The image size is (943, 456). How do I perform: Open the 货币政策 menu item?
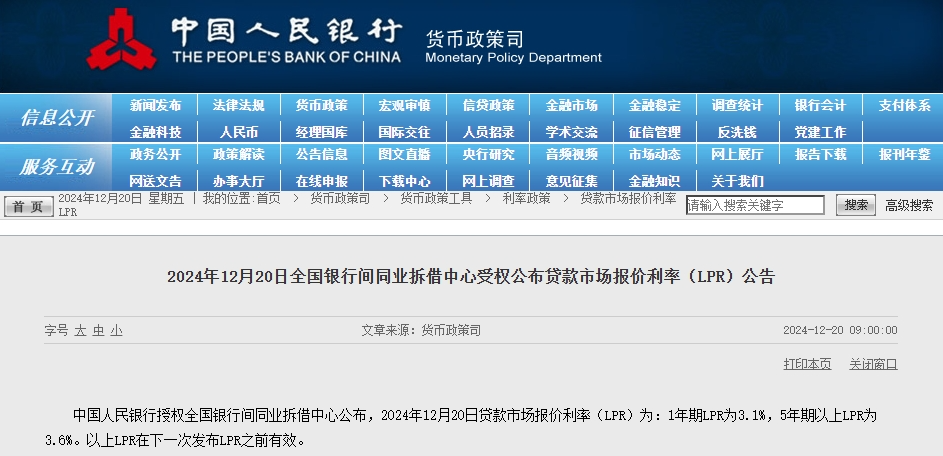(321, 105)
